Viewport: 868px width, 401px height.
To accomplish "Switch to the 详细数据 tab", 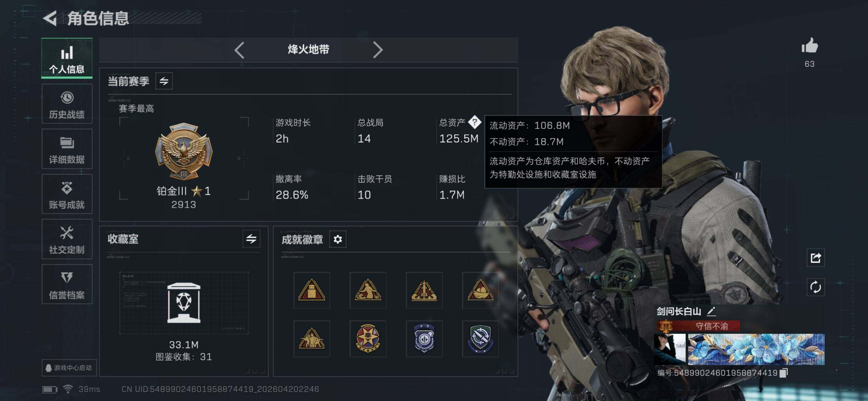I will pyautogui.click(x=67, y=149).
